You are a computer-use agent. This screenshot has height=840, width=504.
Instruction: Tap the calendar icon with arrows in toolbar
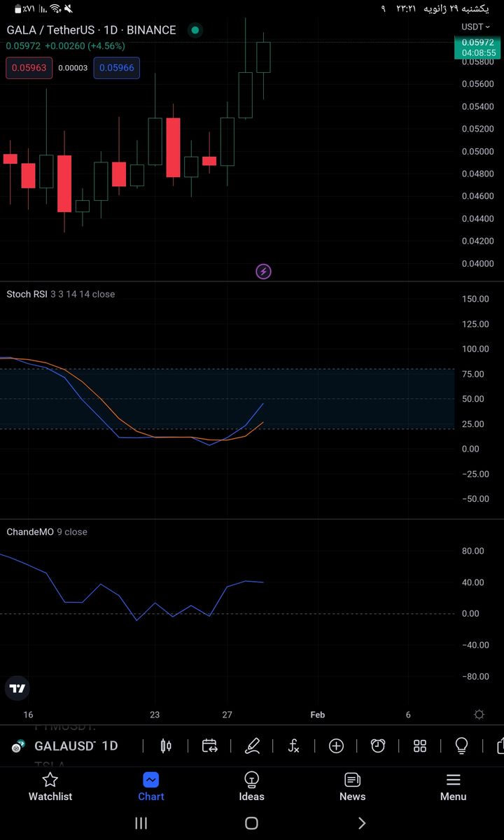[209, 745]
